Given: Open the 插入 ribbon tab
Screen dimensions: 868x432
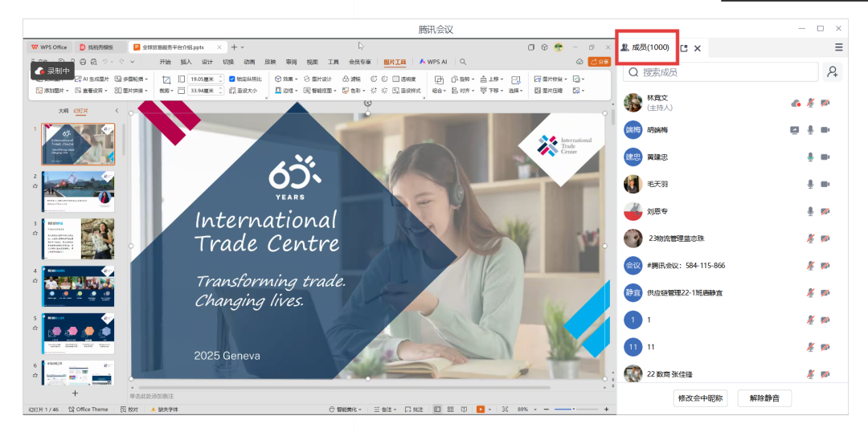Looking at the screenshot, I should [186, 62].
